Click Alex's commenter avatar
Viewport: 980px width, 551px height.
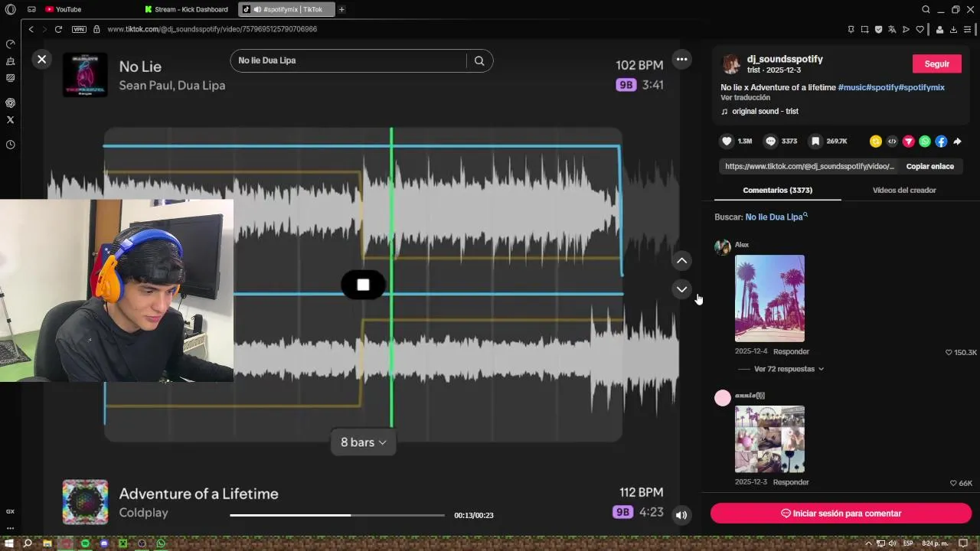723,247
